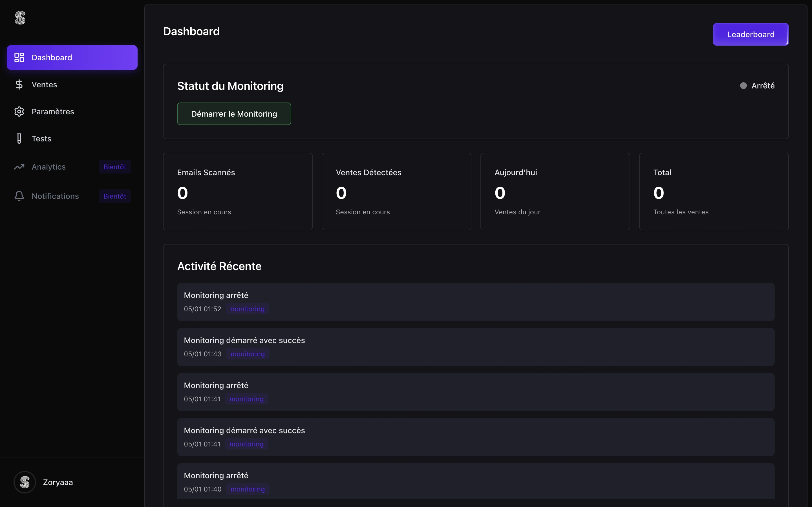812x507 pixels.
Task: Open the Ventes menu item
Action: [44, 84]
